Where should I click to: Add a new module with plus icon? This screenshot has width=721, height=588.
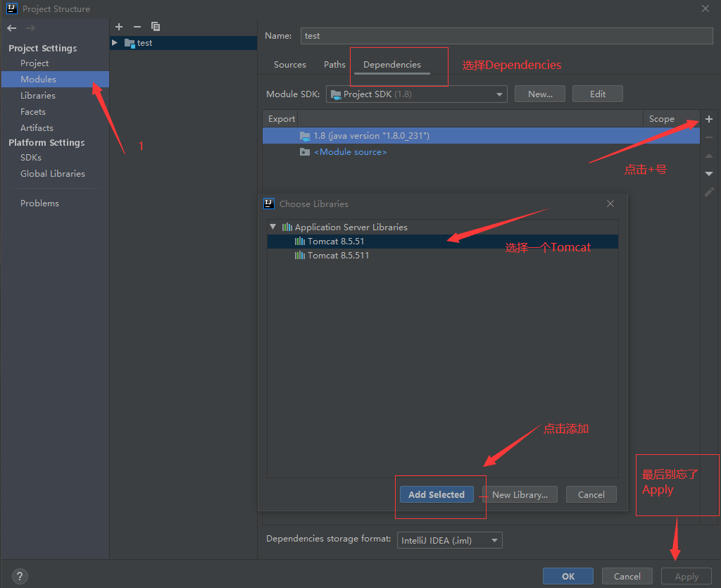pyautogui.click(x=119, y=27)
